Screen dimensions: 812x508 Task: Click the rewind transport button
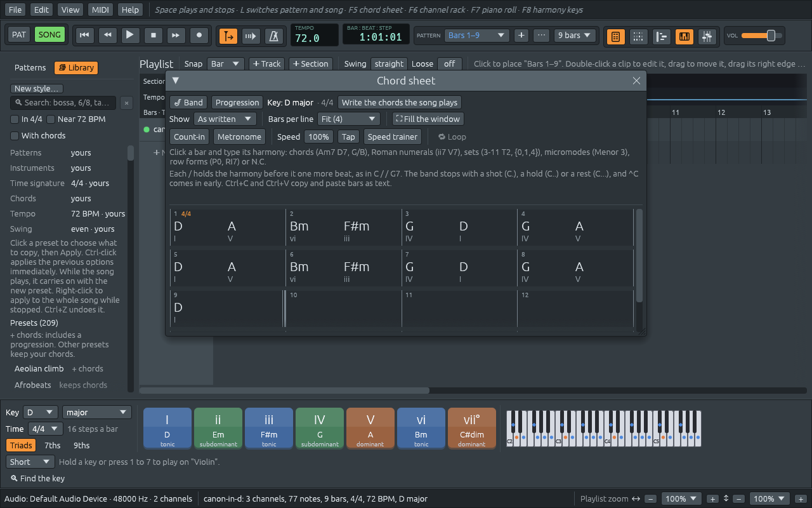pyautogui.click(x=107, y=35)
